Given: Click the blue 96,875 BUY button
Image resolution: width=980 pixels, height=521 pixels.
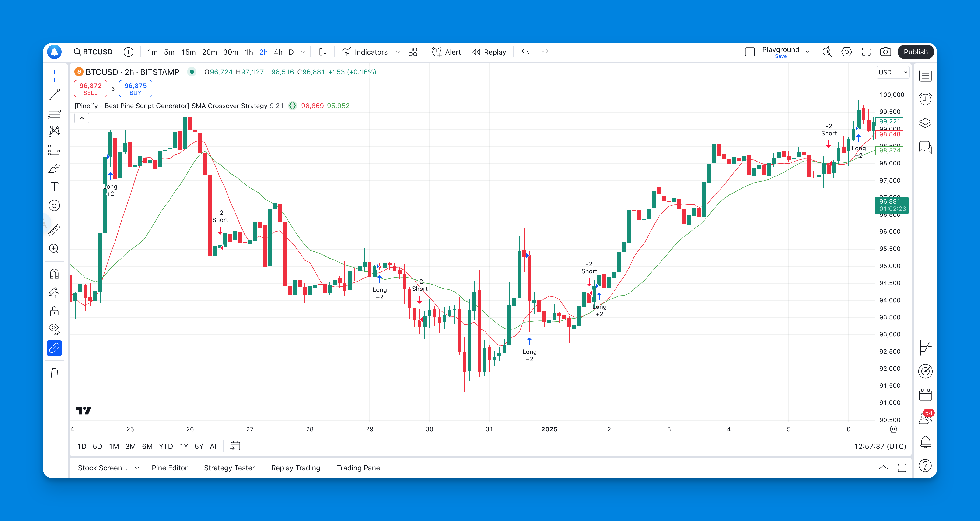Looking at the screenshot, I should [x=135, y=89].
